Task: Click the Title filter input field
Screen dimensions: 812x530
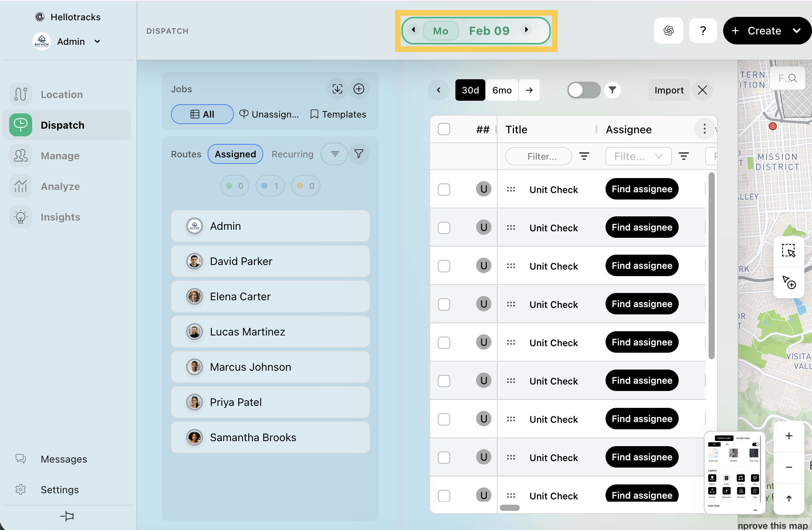Action: click(538, 156)
